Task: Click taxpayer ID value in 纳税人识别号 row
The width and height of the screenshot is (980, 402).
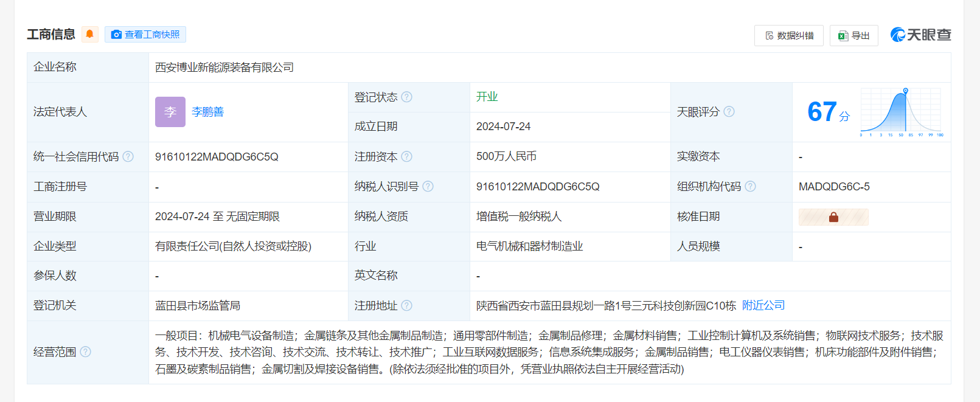Action: click(538, 187)
